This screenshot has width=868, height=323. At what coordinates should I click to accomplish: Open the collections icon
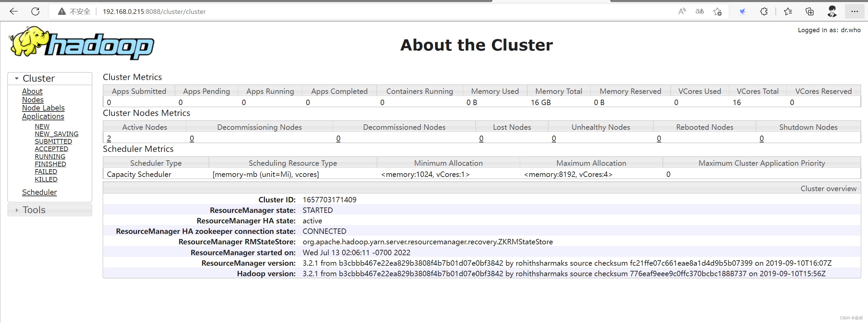point(810,12)
